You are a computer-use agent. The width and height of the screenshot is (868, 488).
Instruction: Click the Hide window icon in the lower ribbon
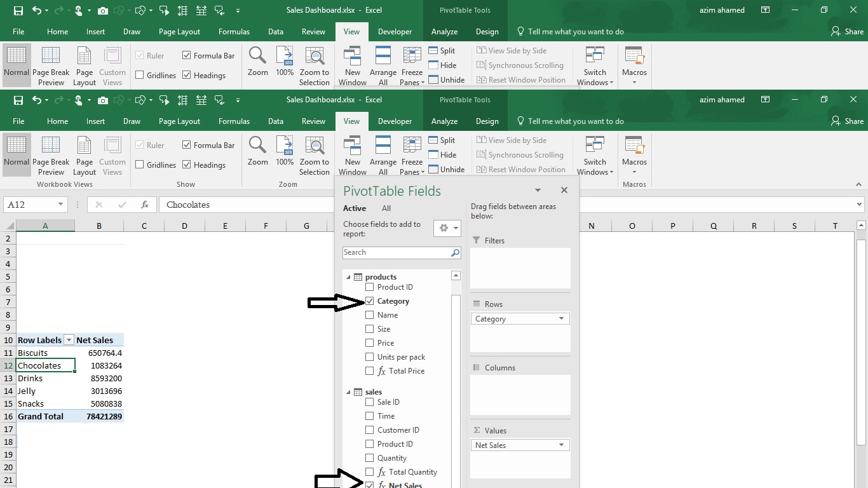coord(433,155)
